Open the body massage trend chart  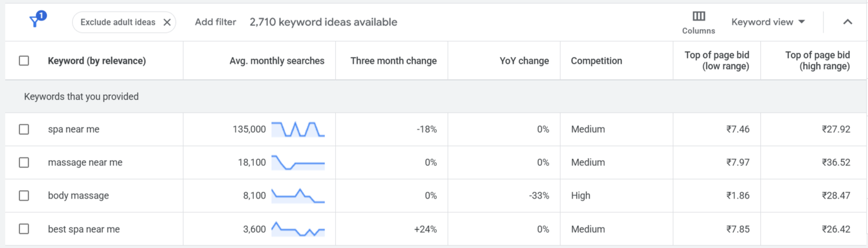coord(298,195)
